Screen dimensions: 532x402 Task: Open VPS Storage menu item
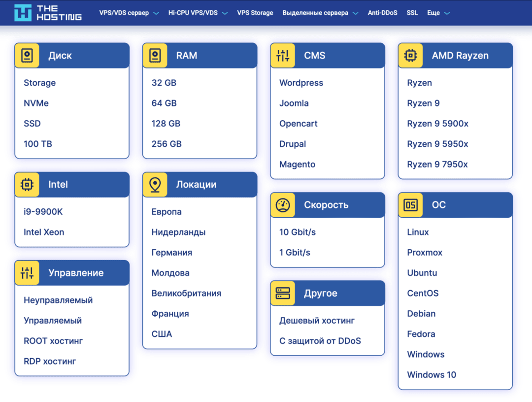tap(255, 13)
